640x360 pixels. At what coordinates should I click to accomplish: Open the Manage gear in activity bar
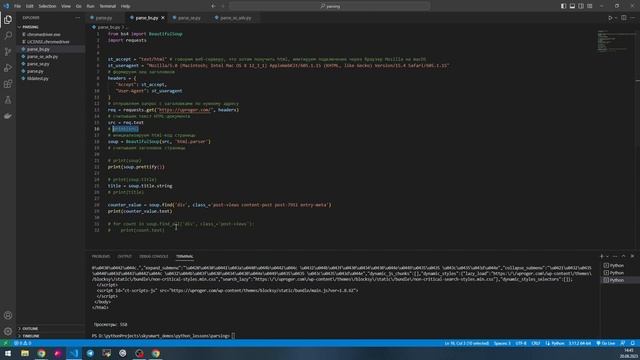8,331
